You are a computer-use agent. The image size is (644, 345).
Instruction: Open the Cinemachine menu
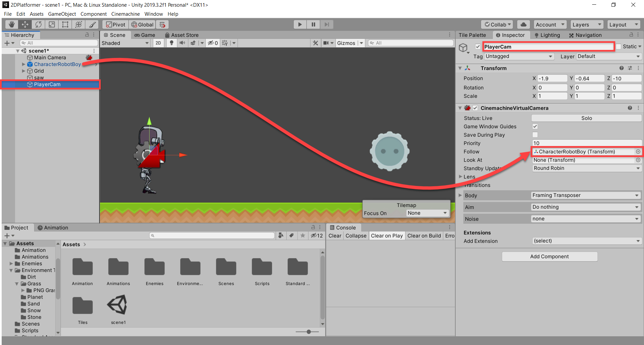point(125,14)
